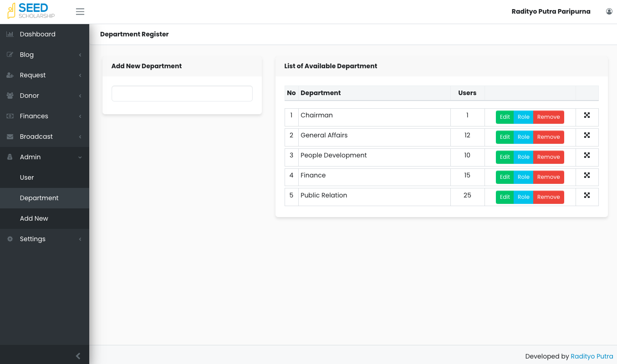The width and height of the screenshot is (617, 364).
Task: Remove the Public Relation department
Action: [x=549, y=197]
